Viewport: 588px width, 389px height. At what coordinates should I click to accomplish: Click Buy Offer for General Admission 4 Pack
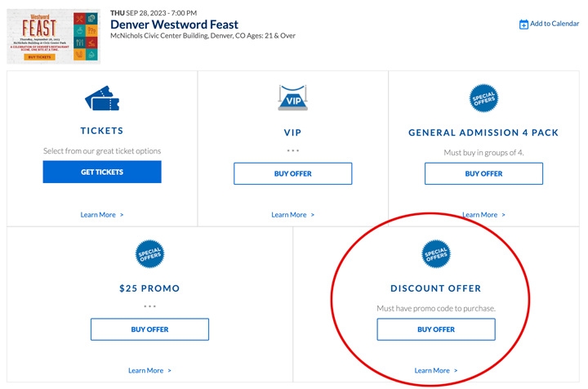click(x=483, y=174)
